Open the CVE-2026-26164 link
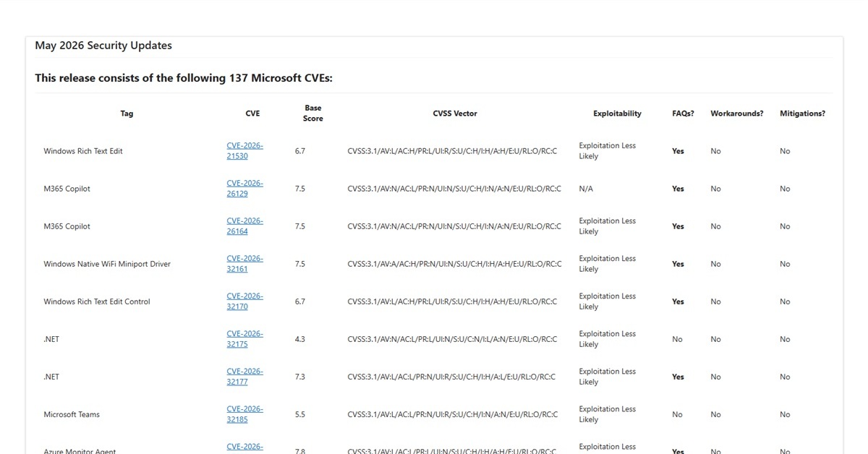868x454 pixels. 244,226
